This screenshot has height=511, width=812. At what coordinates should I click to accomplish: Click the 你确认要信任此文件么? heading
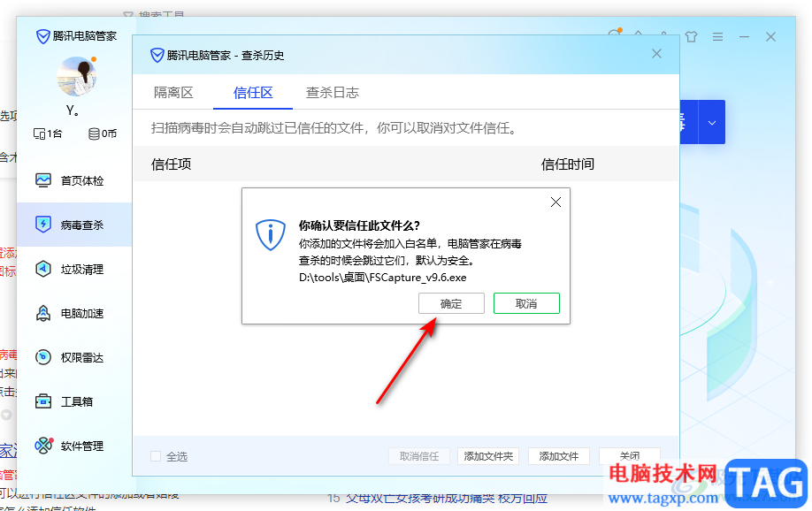pos(359,225)
